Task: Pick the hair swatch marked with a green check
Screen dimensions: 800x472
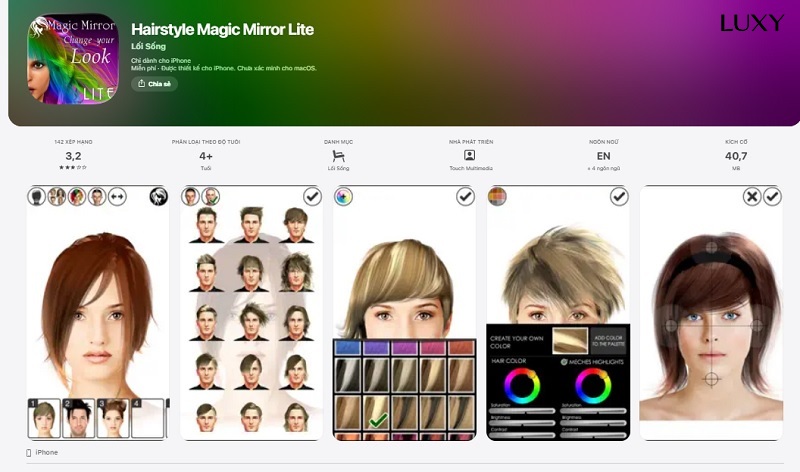Action: [376, 413]
